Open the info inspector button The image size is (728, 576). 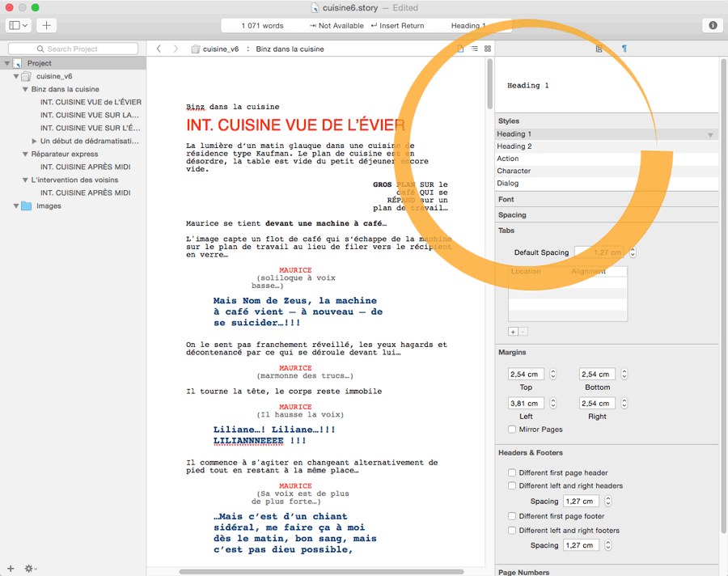tap(713, 25)
